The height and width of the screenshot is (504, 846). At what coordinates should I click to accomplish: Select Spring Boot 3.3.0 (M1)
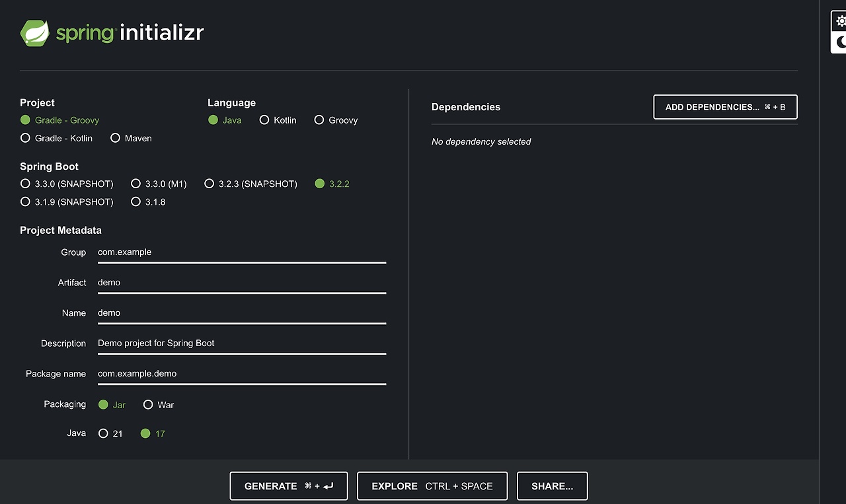(159, 184)
